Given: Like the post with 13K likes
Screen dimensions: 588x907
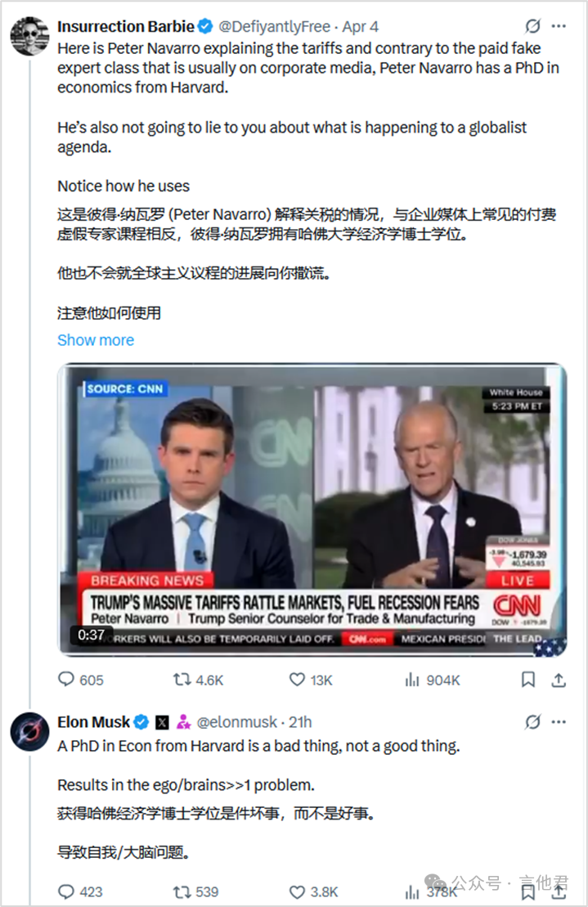Looking at the screenshot, I should pyautogui.click(x=298, y=680).
